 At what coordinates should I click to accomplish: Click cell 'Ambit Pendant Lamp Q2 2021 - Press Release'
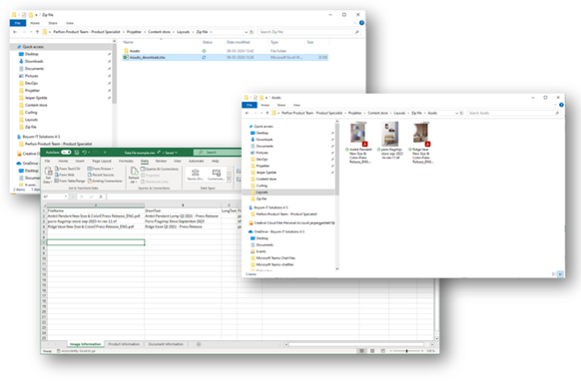tap(183, 215)
